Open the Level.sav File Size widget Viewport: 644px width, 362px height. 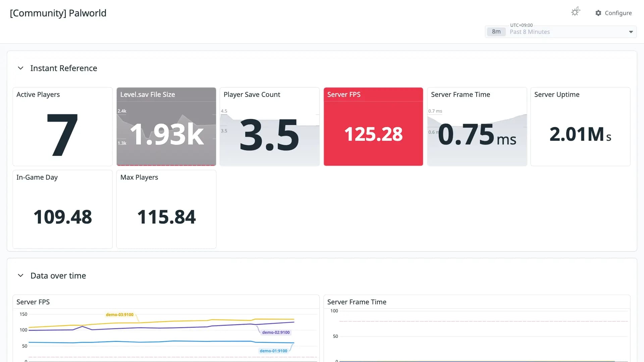click(x=166, y=127)
